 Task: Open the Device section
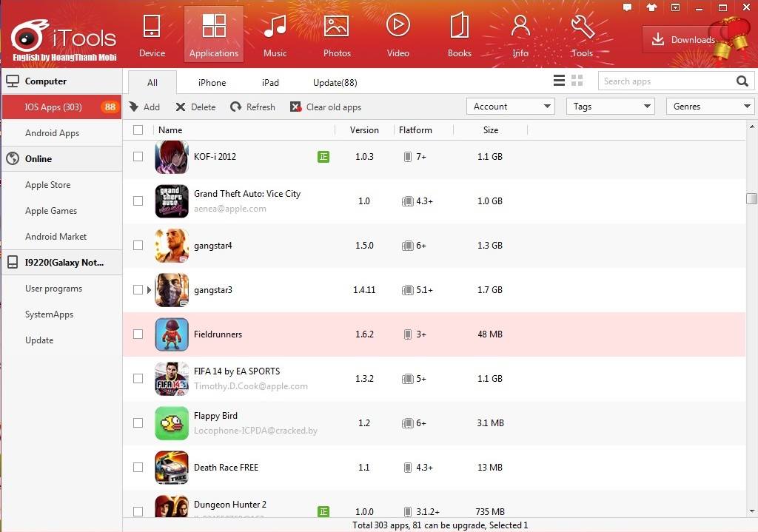pyautogui.click(x=152, y=36)
